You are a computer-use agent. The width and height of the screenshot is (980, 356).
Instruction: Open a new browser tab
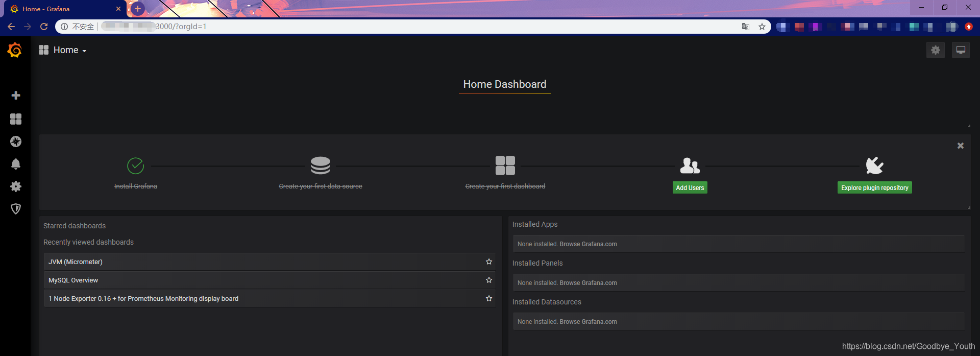138,9
